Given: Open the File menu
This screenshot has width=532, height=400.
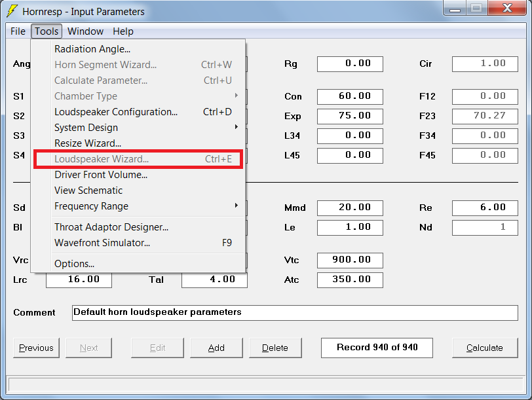Looking at the screenshot, I should pos(18,31).
